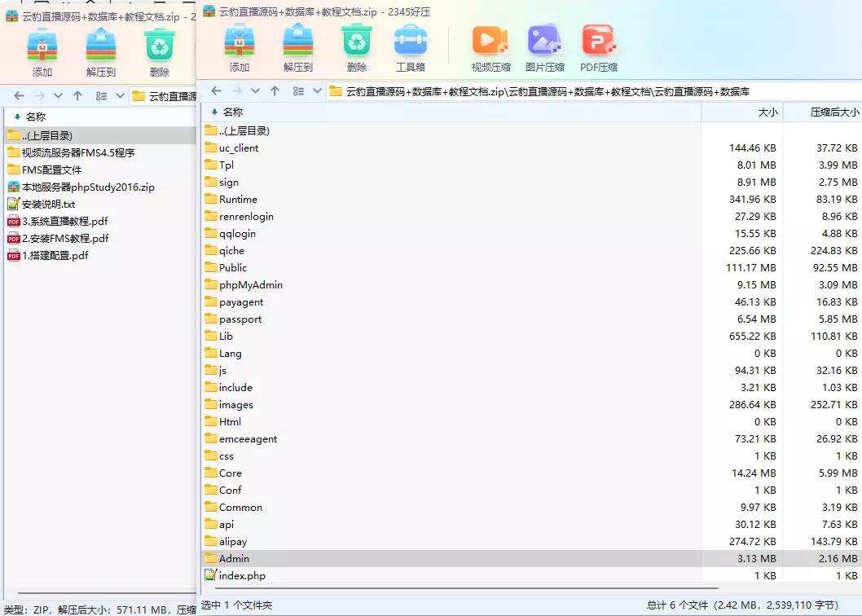862x616 pixels.
Task: Go up one level in left window
Action: [77, 95]
